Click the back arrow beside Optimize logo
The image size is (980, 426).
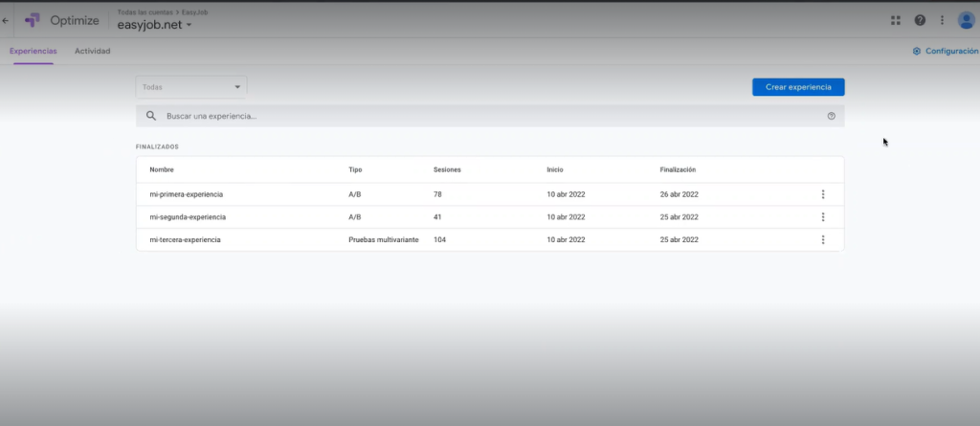pyautogui.click(x=5, y=21)
